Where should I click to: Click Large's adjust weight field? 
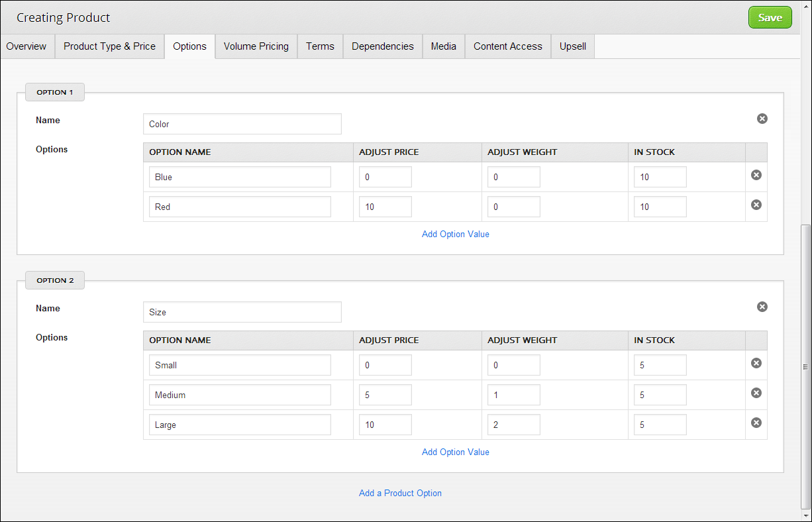pos(514,425)
